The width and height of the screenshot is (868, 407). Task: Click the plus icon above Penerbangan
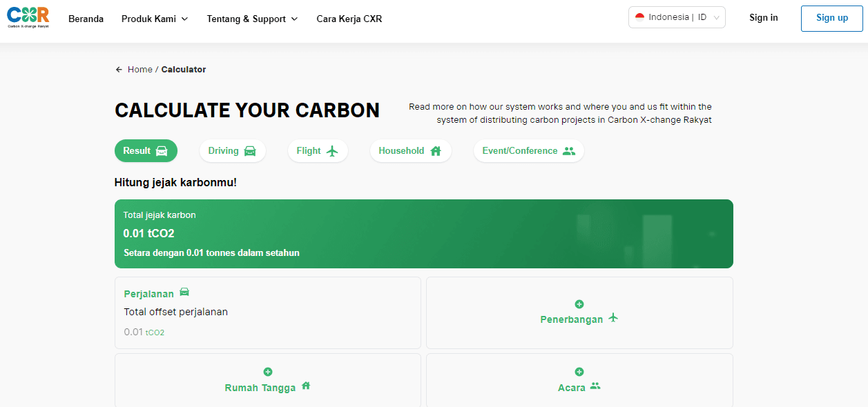tap(579, 304)
